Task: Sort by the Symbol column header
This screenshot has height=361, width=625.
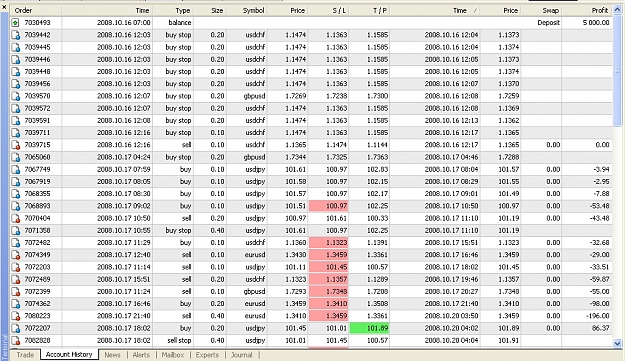Action: point(247,10)
